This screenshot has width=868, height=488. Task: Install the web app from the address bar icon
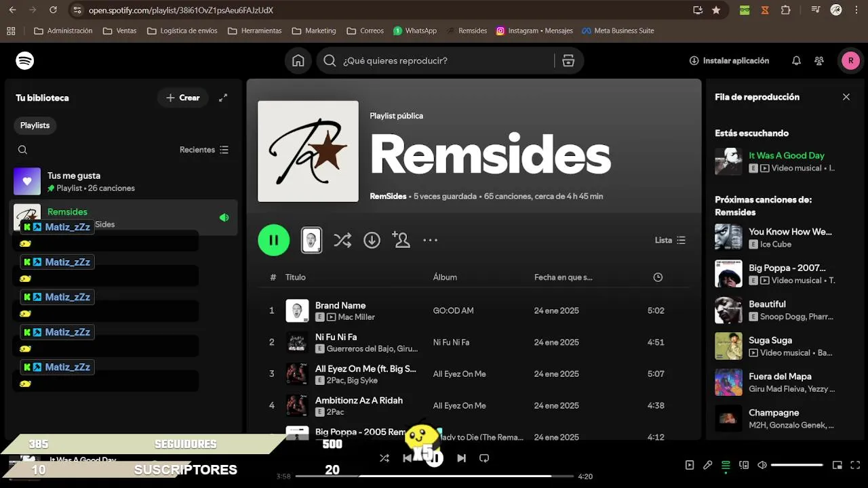click(x=698, y=10)
